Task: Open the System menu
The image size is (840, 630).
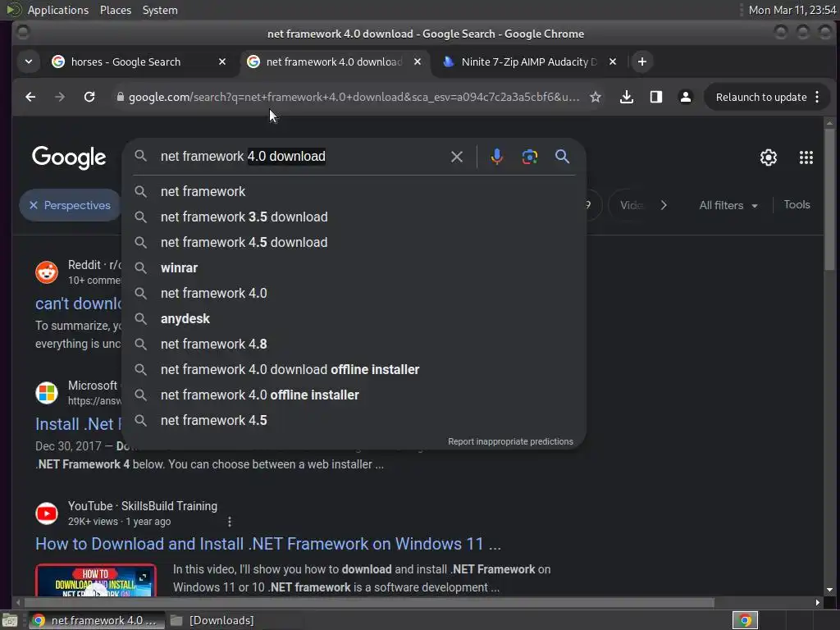Action: point(160,10)
